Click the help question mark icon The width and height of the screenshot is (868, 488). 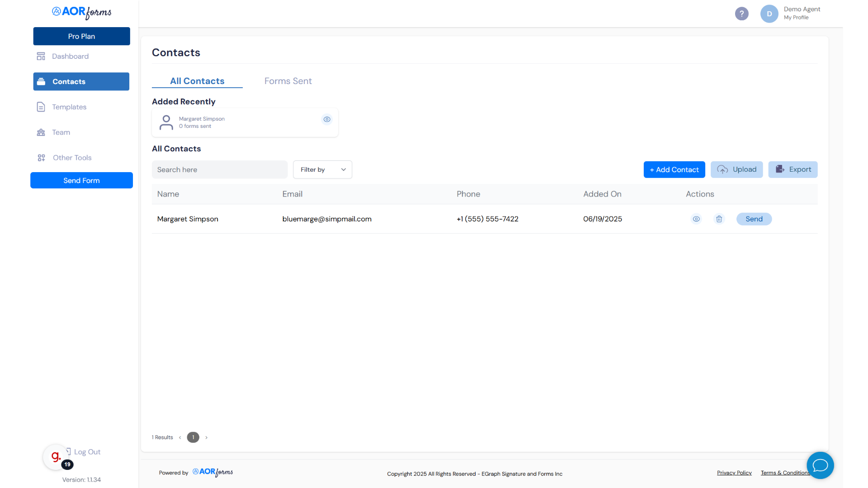[741, 14]
